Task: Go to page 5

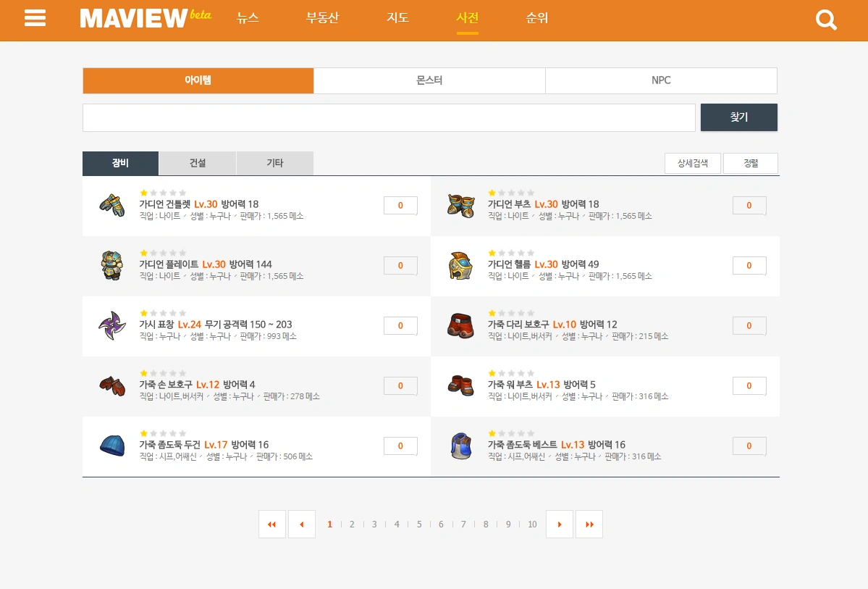Action: pos(419,525)
